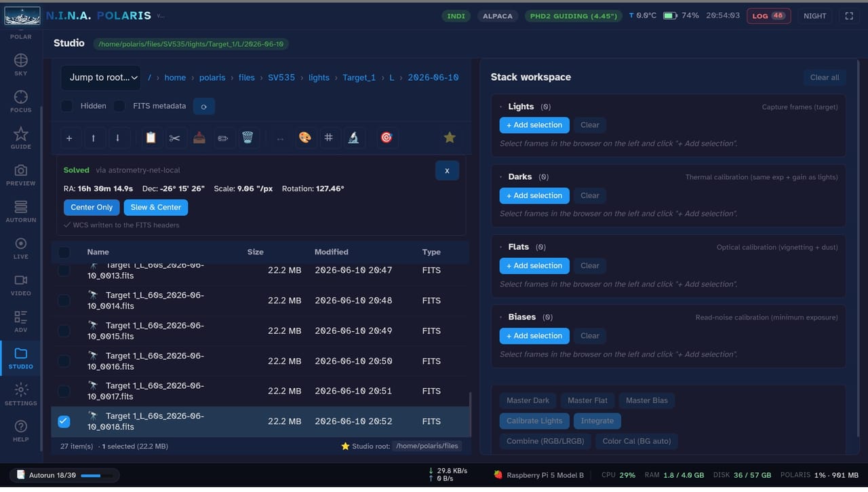Open the Sky section in the sidebar

point(21,64)
